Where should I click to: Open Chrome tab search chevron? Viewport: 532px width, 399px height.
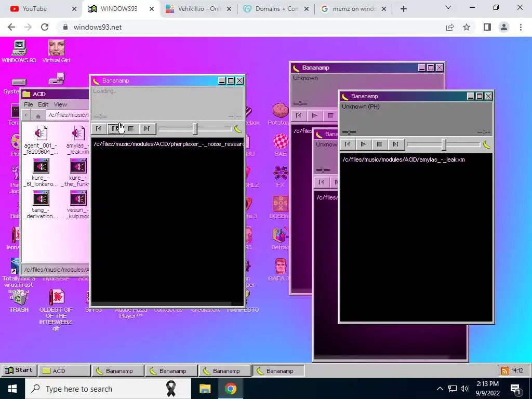point(448,7)
